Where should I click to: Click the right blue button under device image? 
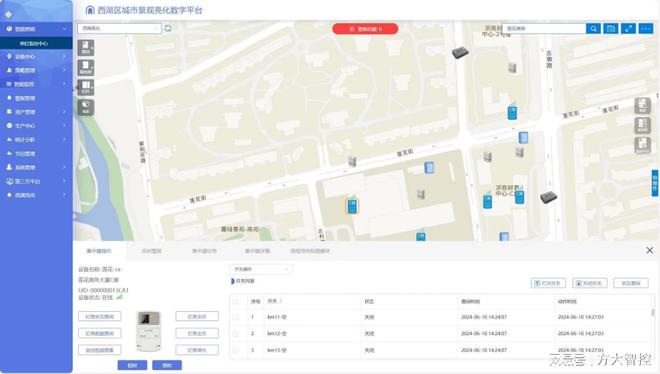167,365
